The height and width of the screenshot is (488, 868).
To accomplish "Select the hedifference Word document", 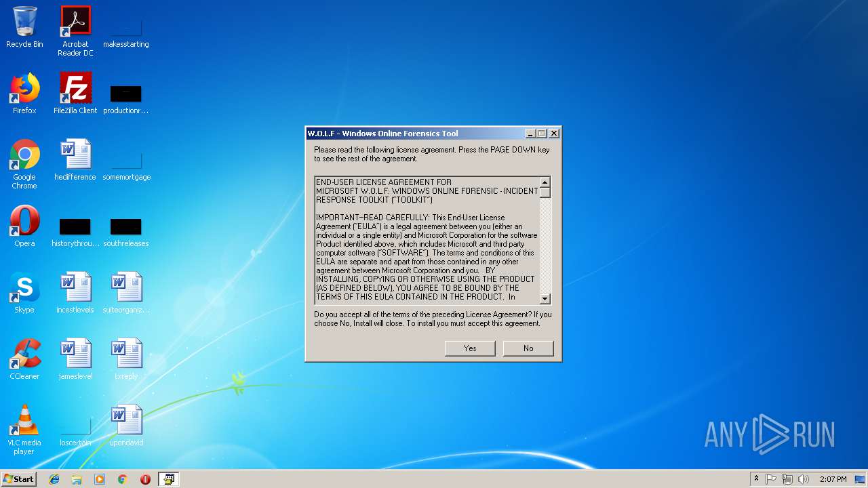I will point(75,160).
